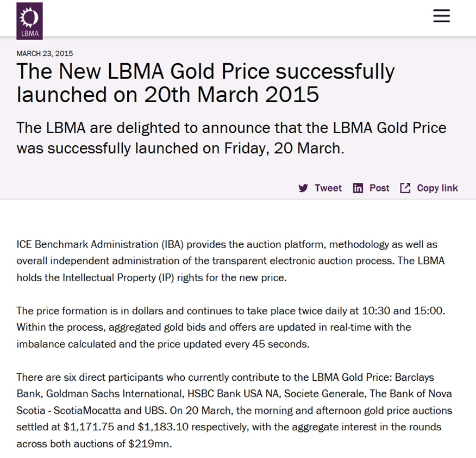Click the LinkedIn icon

pyautogui.click(x=358, y=188)
